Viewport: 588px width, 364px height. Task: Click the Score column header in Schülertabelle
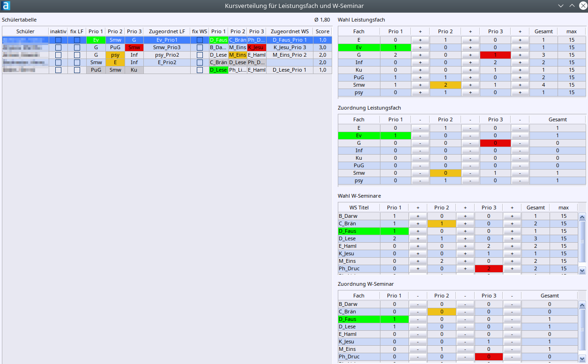point(322,31)
